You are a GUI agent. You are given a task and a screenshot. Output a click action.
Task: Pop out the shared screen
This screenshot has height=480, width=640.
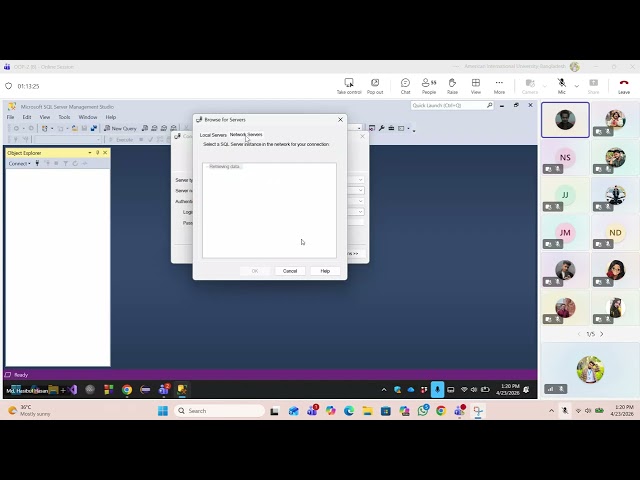tap(375, 86)
